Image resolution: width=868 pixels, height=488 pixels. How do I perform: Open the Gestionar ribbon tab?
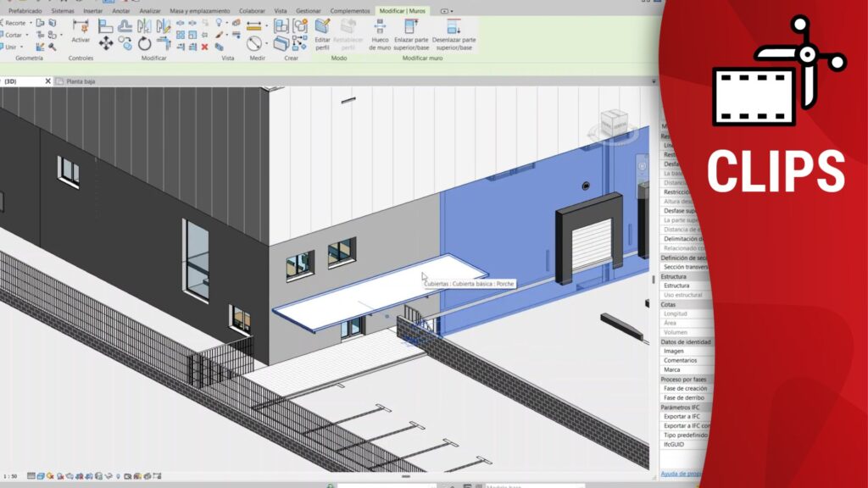coord(309,11)
